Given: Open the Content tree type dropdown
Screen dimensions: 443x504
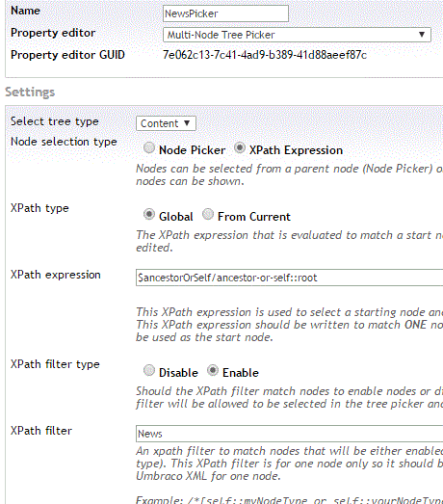Looking at the screenshot, I should [x=166, y=123].
